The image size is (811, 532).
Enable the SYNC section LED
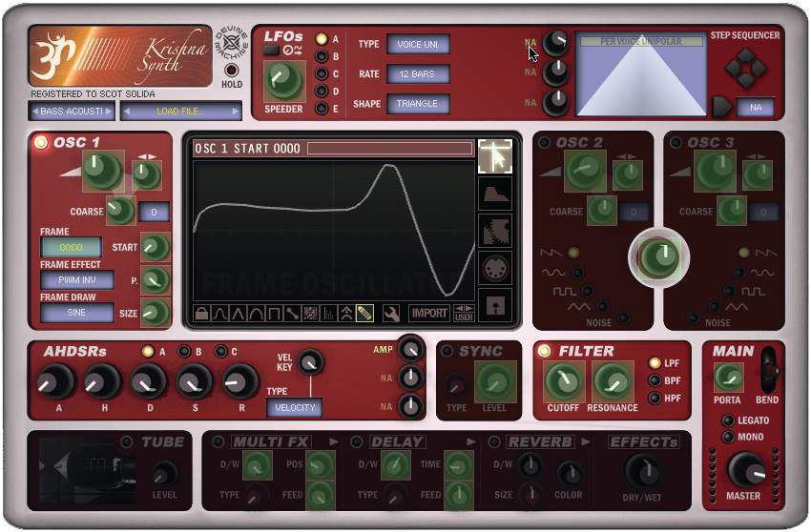[x=447, y=351]
